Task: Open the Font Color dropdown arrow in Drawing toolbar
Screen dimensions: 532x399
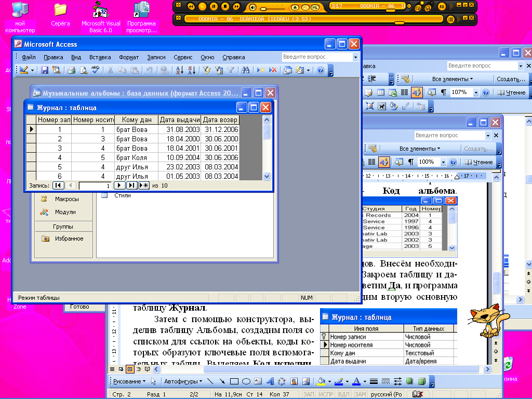Action: pos(365,382)
